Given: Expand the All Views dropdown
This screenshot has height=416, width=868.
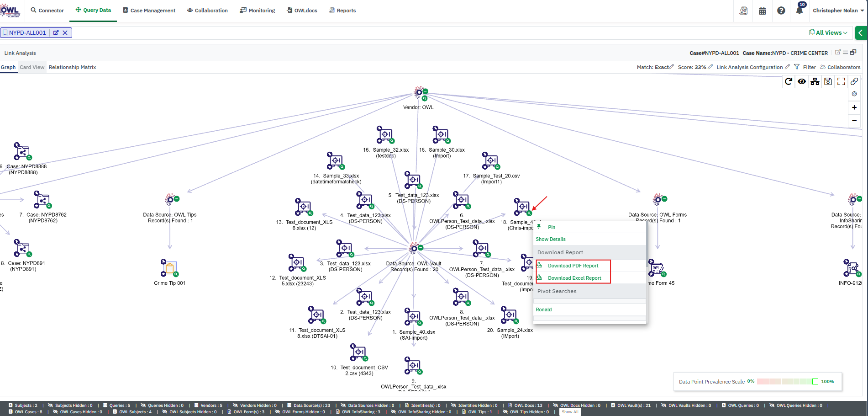Looking at the screenshot, I should coord(828,32).
